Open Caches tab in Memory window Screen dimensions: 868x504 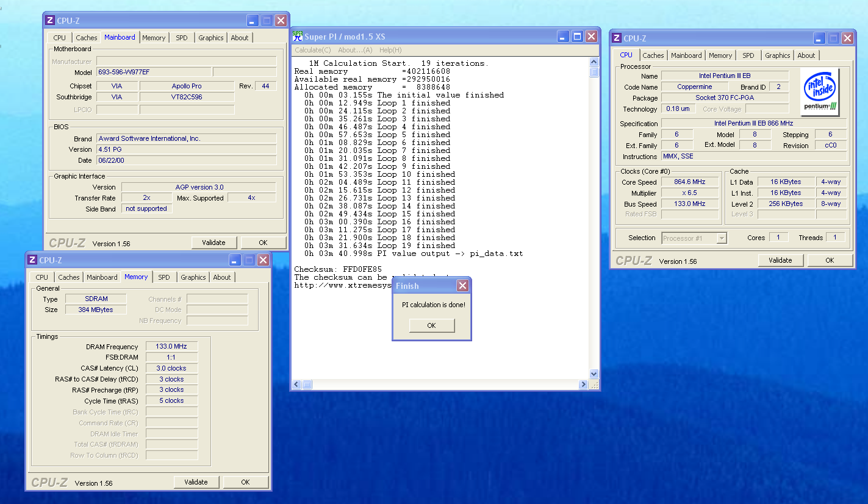(69, 277)
